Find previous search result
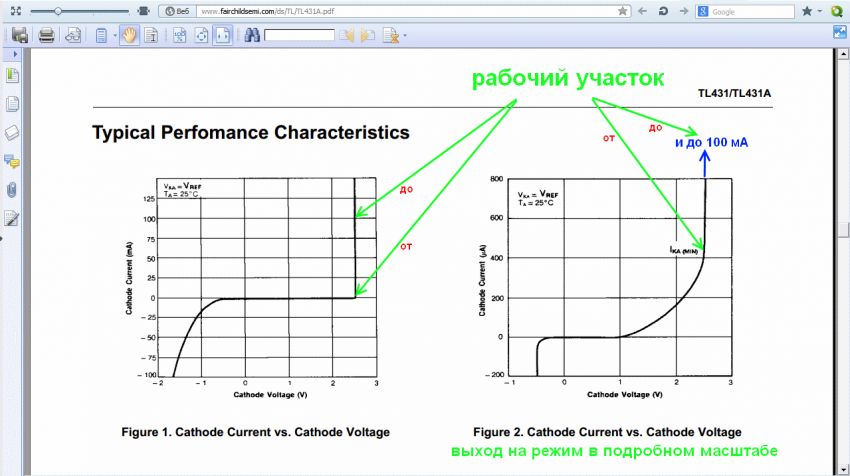The image size is (850, 476). pyautogui.click(x=346, y=36)
